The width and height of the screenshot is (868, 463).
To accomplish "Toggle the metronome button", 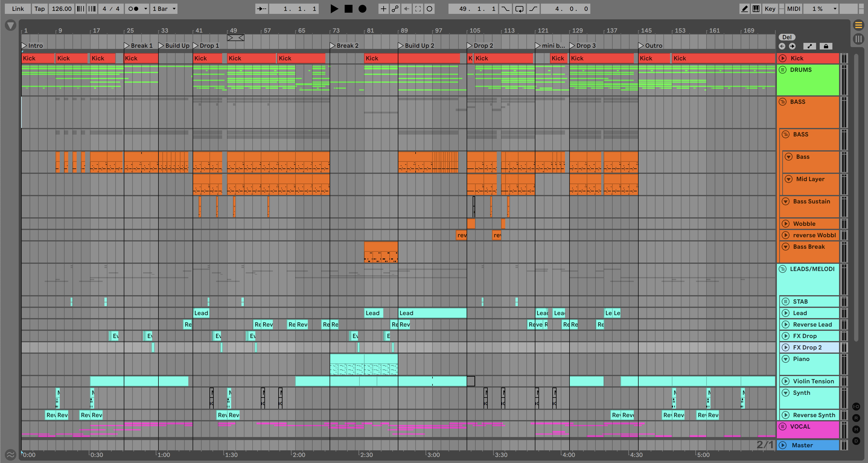I will (x=134, y=9).
